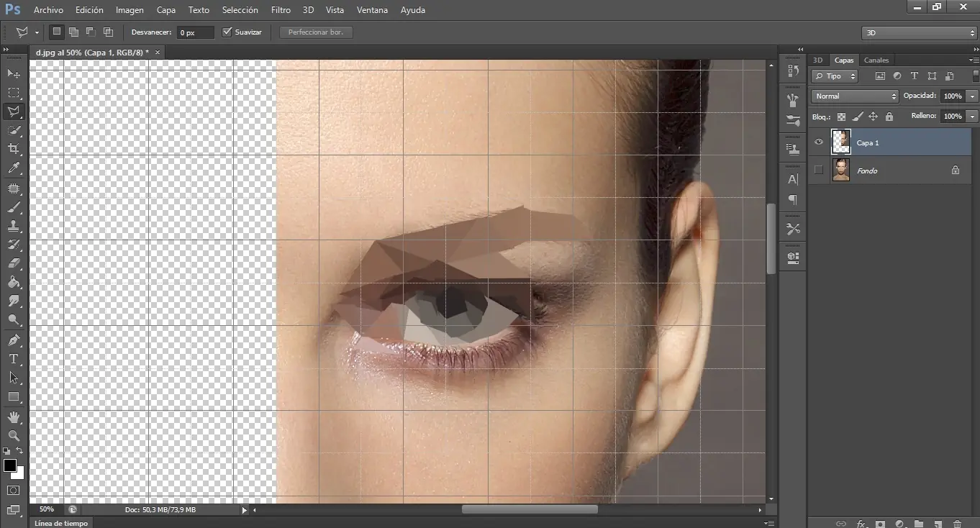Expand the Opacidad value dropdown

[973, 96]
